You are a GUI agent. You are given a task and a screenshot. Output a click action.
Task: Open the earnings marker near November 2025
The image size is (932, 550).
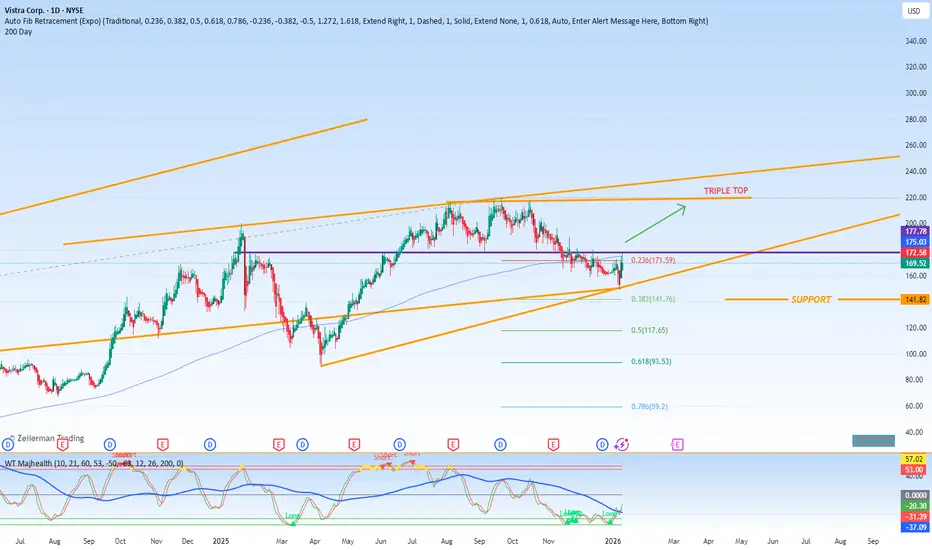pyautogui.click(x=553, y=444)
